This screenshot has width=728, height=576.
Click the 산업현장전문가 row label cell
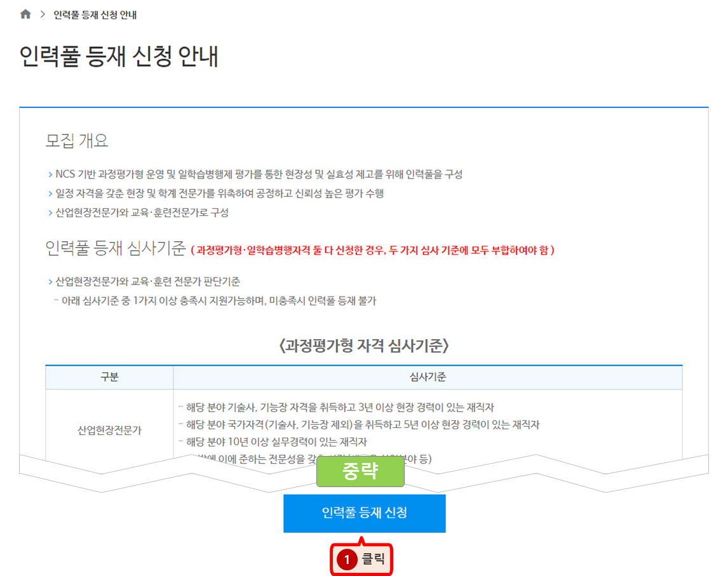[109, 431]
